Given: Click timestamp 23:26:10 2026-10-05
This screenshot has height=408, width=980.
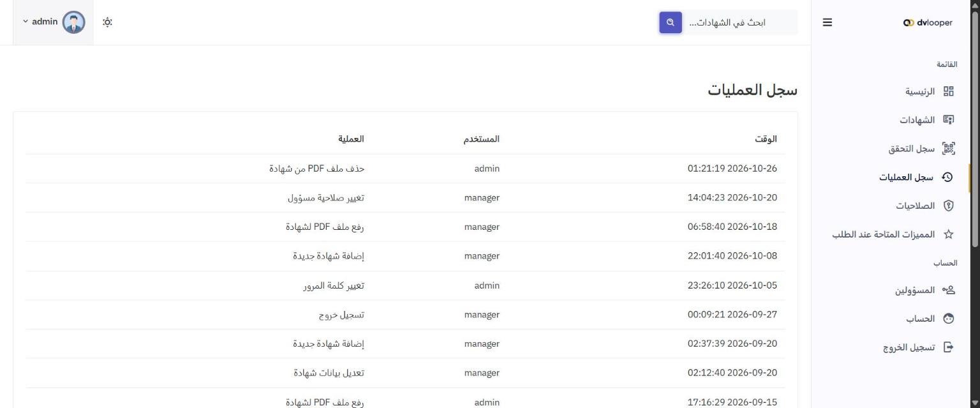Looking at the screenshot, I should pyautogui.click(x=732, y=285).
